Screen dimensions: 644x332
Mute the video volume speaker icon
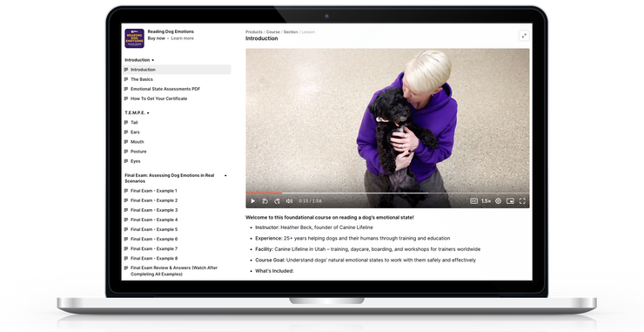(x=289, y=201)
